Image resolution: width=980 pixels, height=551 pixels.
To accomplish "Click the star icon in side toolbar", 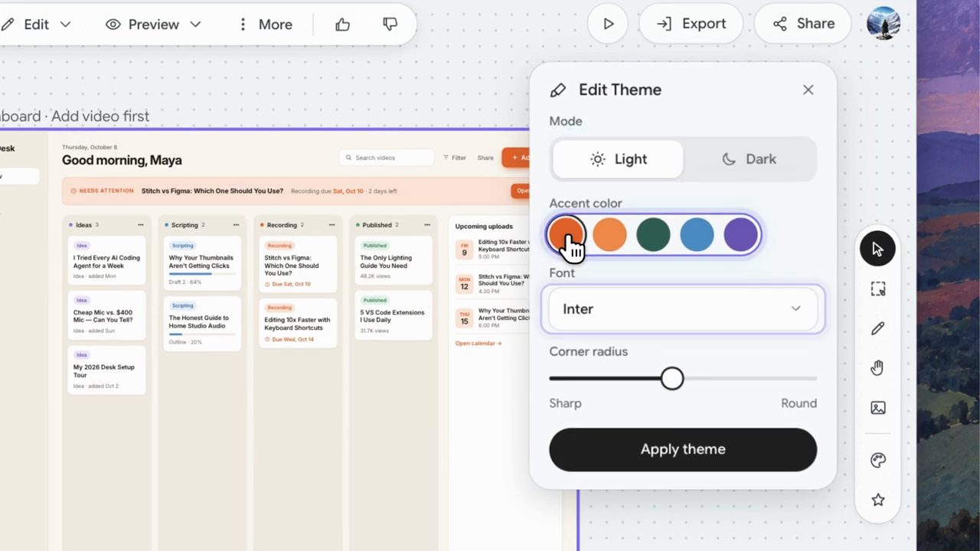I will point(877,500).
